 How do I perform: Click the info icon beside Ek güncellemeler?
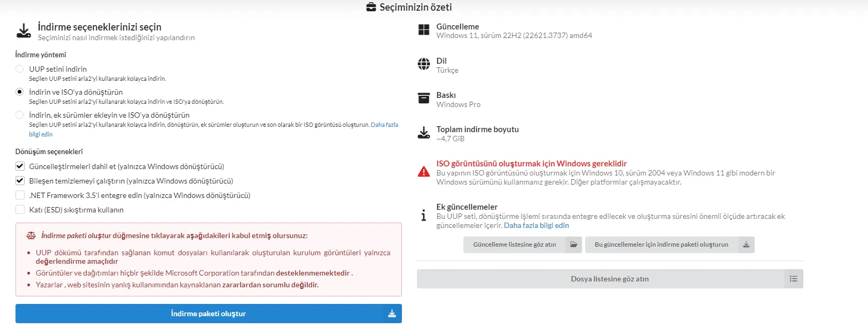pyautogui.click(x=424, y=215)
